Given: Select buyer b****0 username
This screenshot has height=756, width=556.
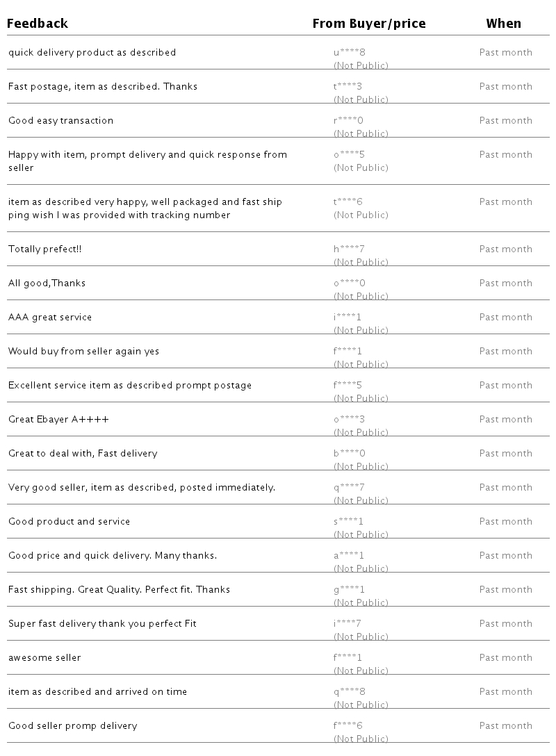Looking at the screenshot, I should (x=350, y=454).
